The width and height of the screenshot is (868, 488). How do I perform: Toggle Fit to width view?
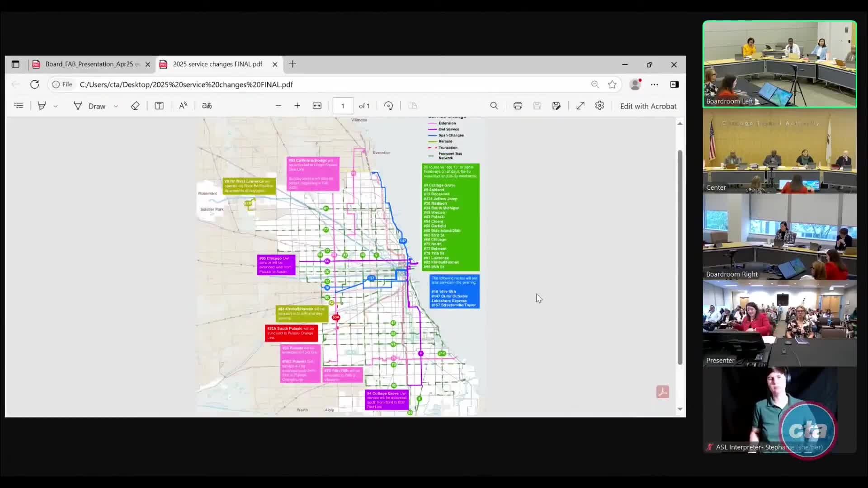pyautogui.click(x=317, y=106)
